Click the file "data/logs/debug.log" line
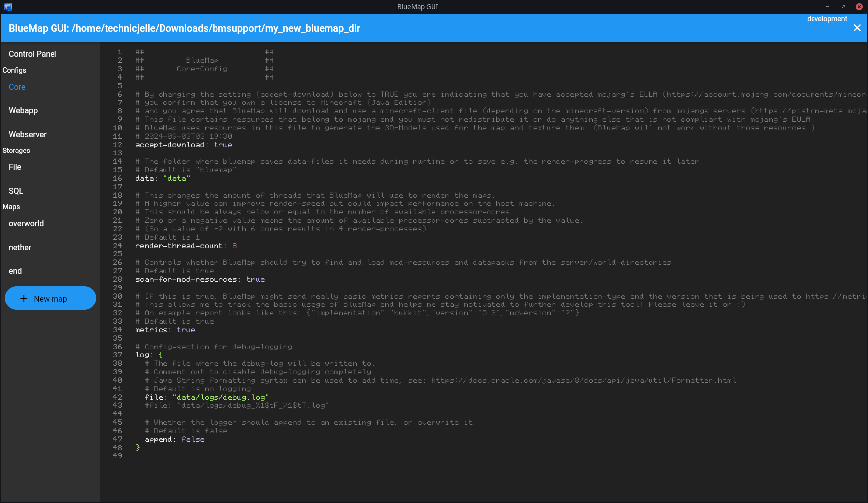 coord(207,397)
